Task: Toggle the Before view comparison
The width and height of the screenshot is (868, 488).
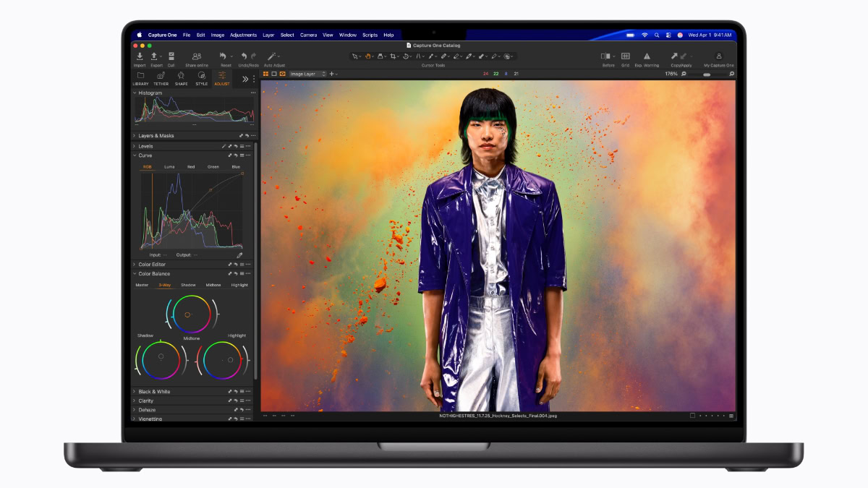Action: pyautogui.click(x=604, y=56)
